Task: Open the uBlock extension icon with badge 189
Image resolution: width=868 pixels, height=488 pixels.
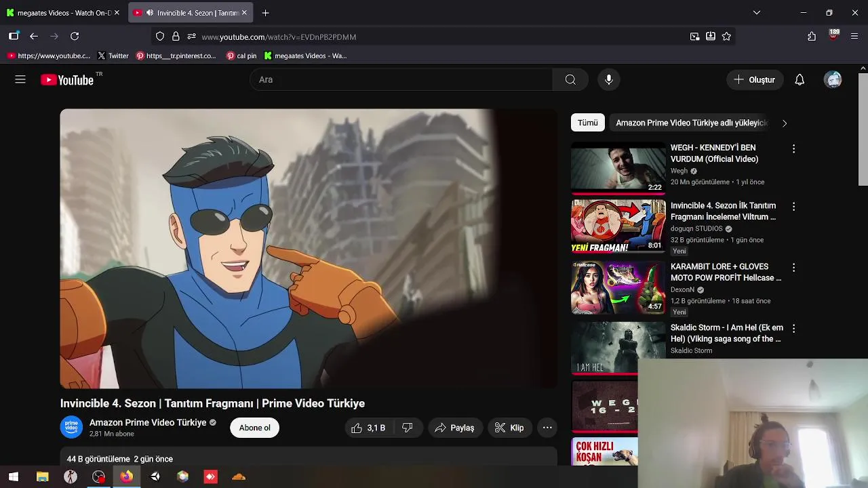Action: tap(833, 35)
